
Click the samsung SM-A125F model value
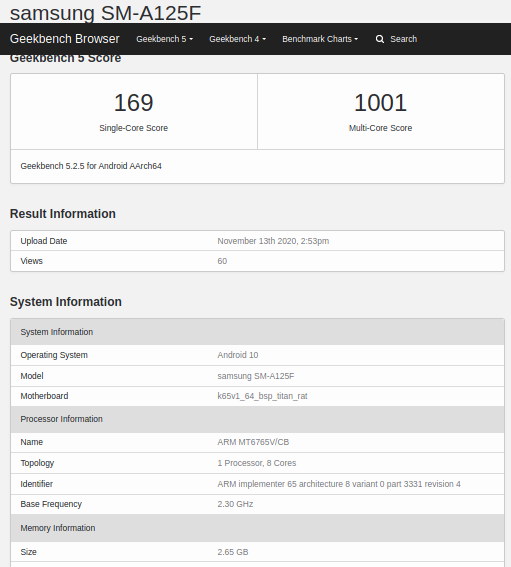click(x=256, y=376)
